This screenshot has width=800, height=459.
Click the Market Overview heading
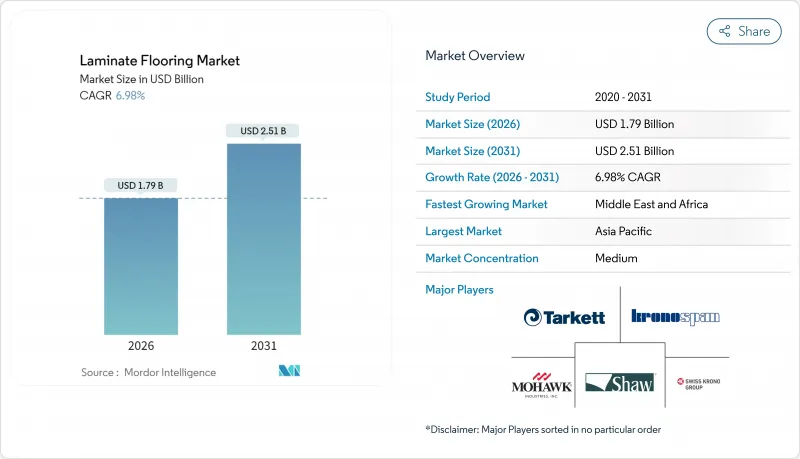point(474,56)
